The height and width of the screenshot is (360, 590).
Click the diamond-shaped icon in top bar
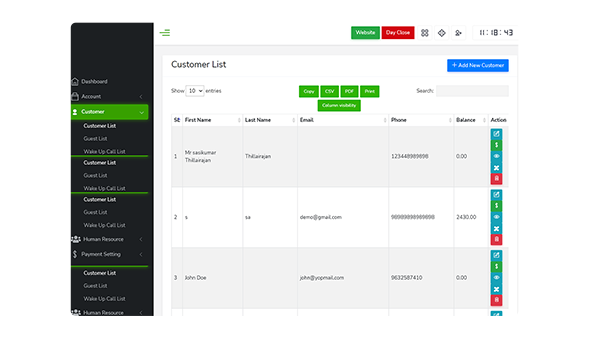pyautogui.click(x=441, y=33)
